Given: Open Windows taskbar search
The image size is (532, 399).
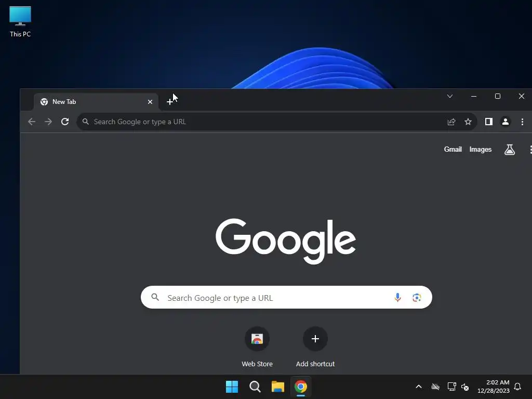Looking at the screenshot, I should tap(255, 387).
